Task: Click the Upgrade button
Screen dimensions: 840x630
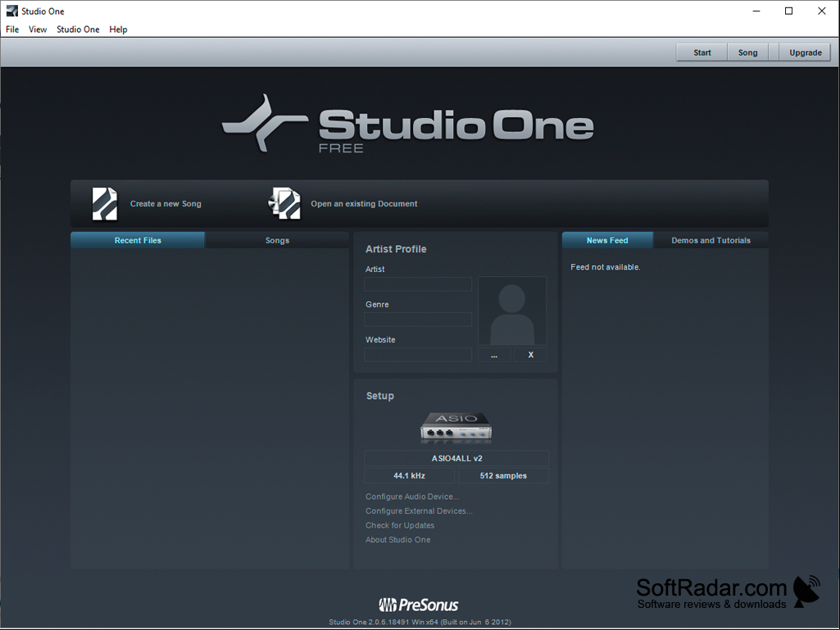Action: coord(806,52)
